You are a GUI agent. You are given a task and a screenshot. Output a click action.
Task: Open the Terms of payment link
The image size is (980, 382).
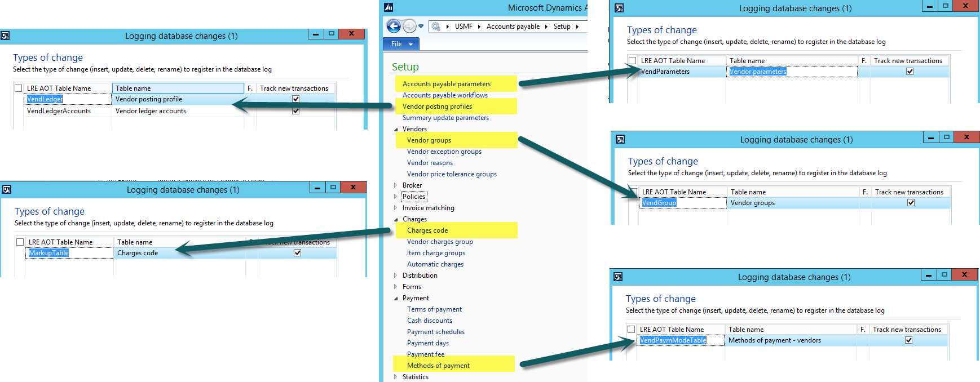pyautogui.click(x=434, y=309)
